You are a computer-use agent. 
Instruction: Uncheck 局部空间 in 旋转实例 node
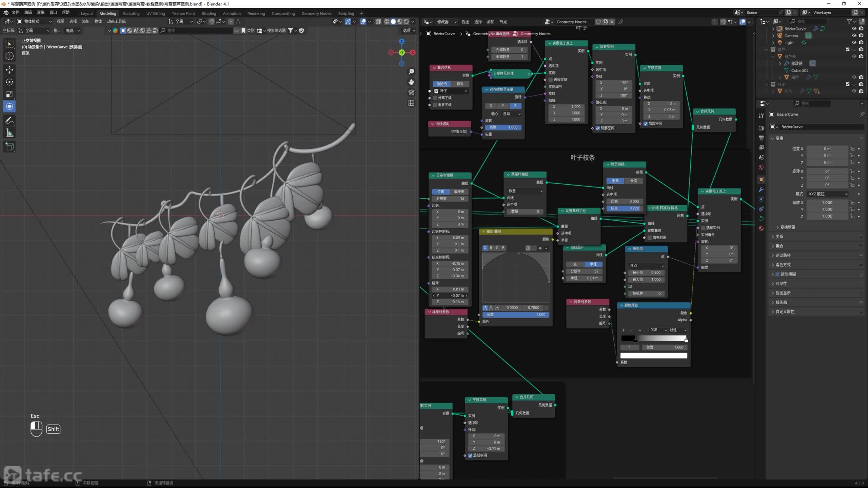(598, 128)
